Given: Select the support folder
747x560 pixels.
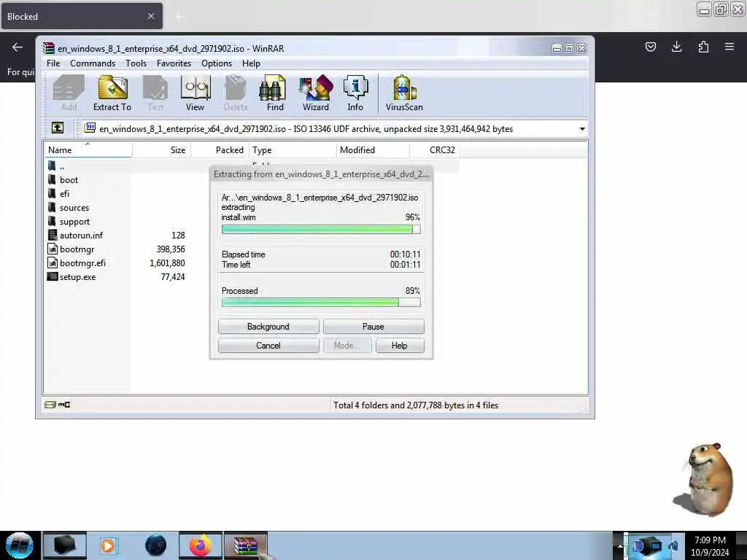Looking at the screenshot, I should point(74,222).
